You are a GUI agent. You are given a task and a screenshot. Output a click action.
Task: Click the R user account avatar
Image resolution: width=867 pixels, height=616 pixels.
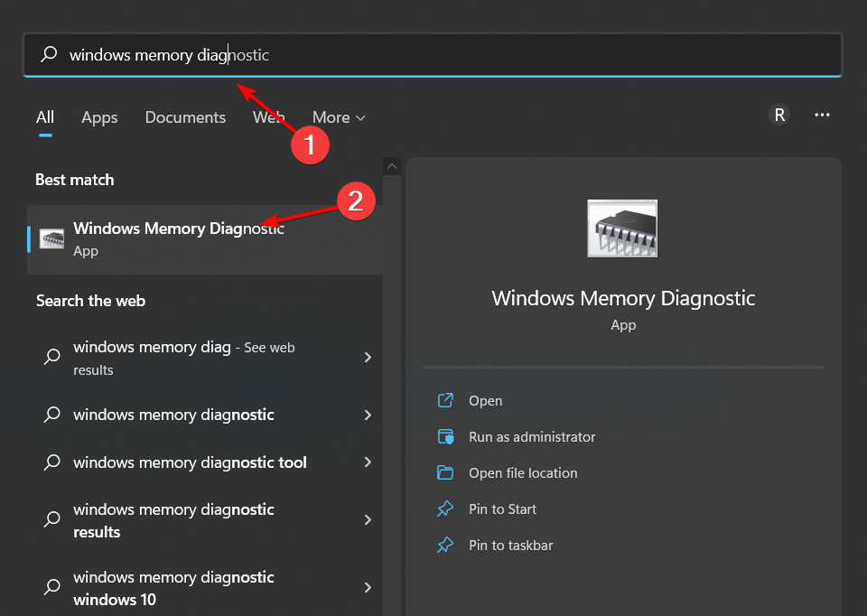pyautogui.click(x=779, y=115)
